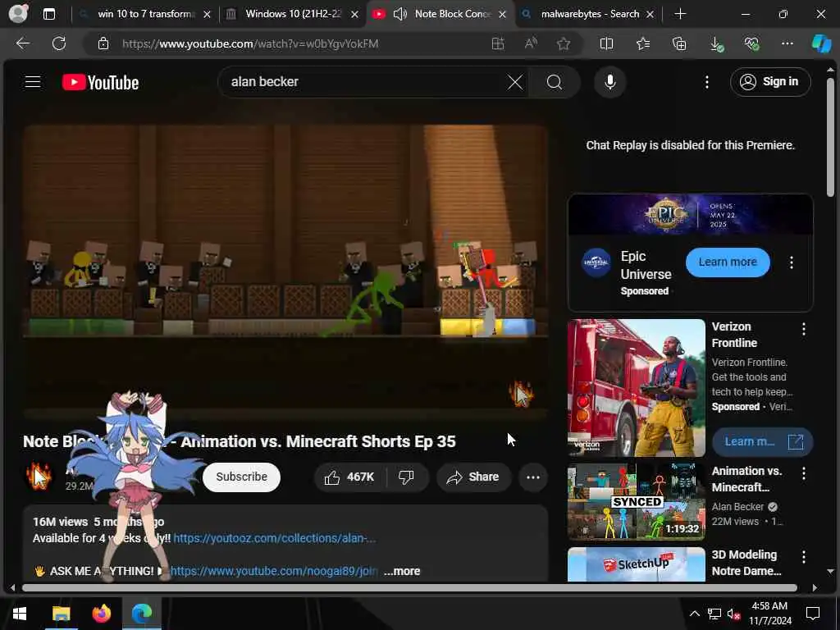Show hidden system tray icons chevron

click(x=694, y=614)
